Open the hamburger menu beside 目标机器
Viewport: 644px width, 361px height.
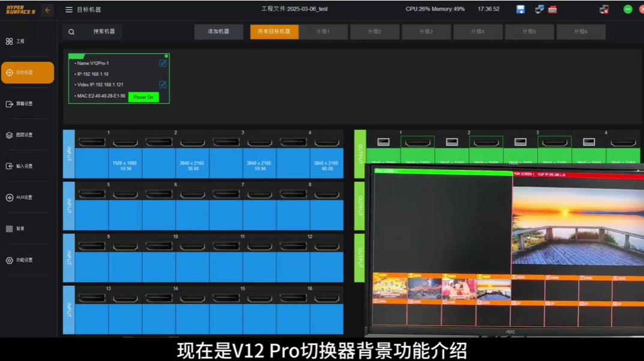[69, 10]
